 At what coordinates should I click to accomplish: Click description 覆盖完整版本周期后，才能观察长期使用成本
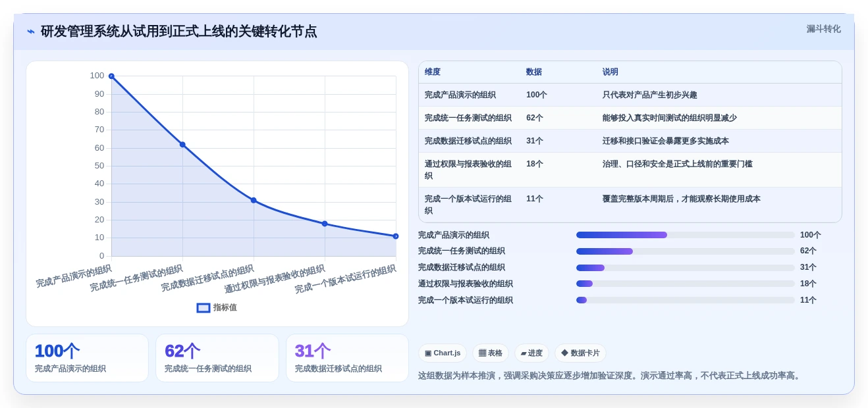(x=682, y=199)
